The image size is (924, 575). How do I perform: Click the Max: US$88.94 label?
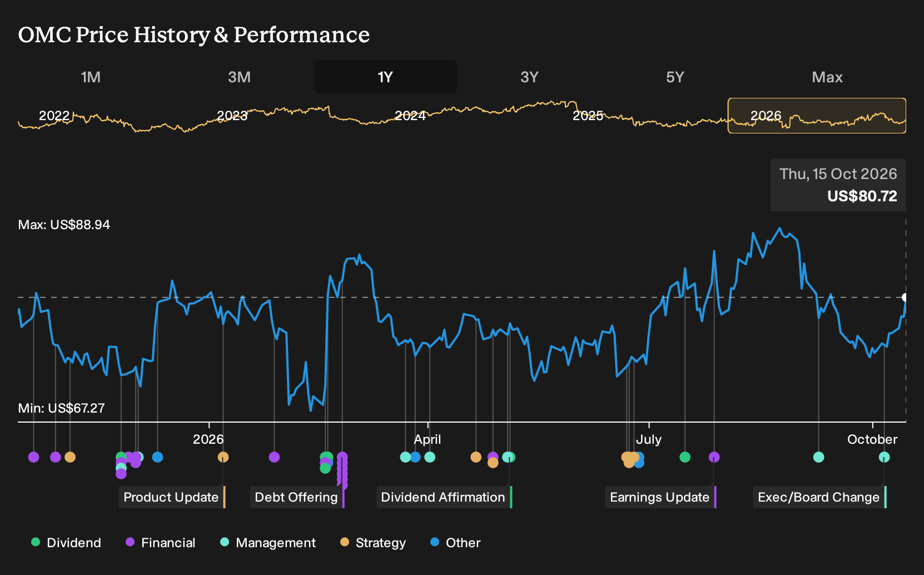(x=64, y=225)
